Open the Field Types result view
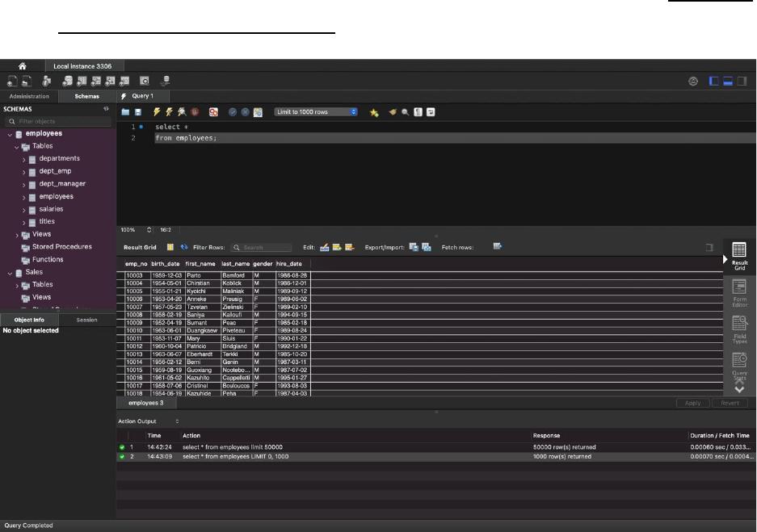This screenshot has width=757, height=532. (739, 330)
